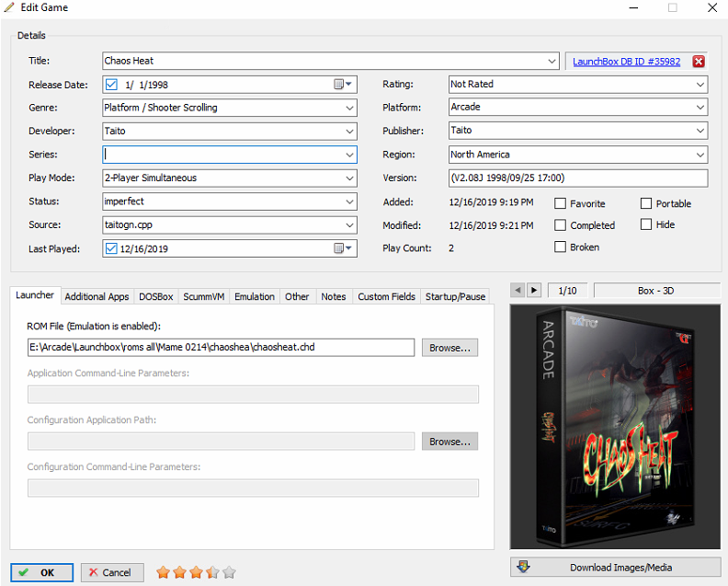Select the Other tab
728x586 pixels.
coord(297,296)
